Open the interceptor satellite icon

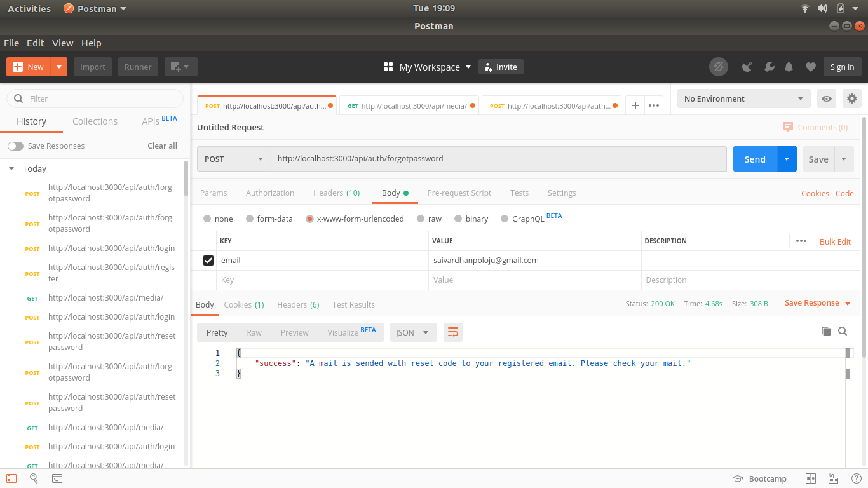747,67
